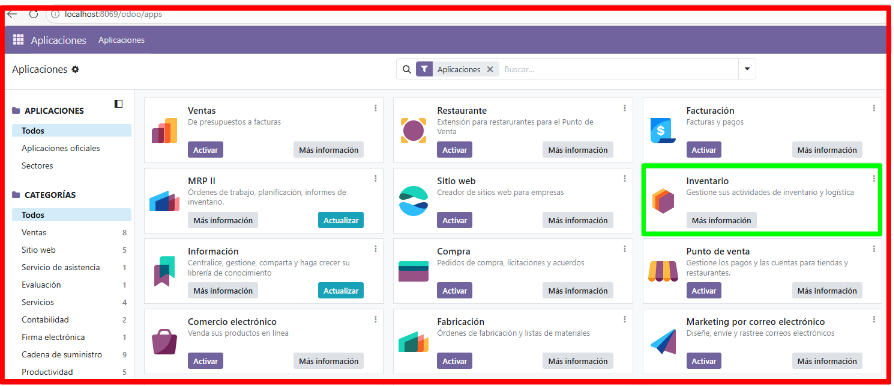The image size is (894, 386).
Task: Collapse the sidebar with the panel toggle icon
Action: 119,104
